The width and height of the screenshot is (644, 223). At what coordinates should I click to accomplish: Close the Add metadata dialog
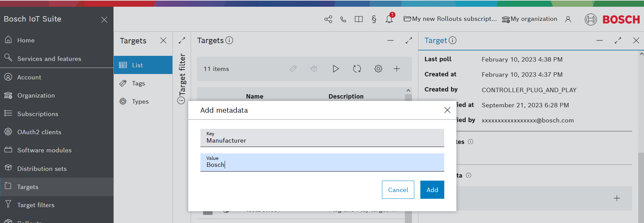coord(447,110)
